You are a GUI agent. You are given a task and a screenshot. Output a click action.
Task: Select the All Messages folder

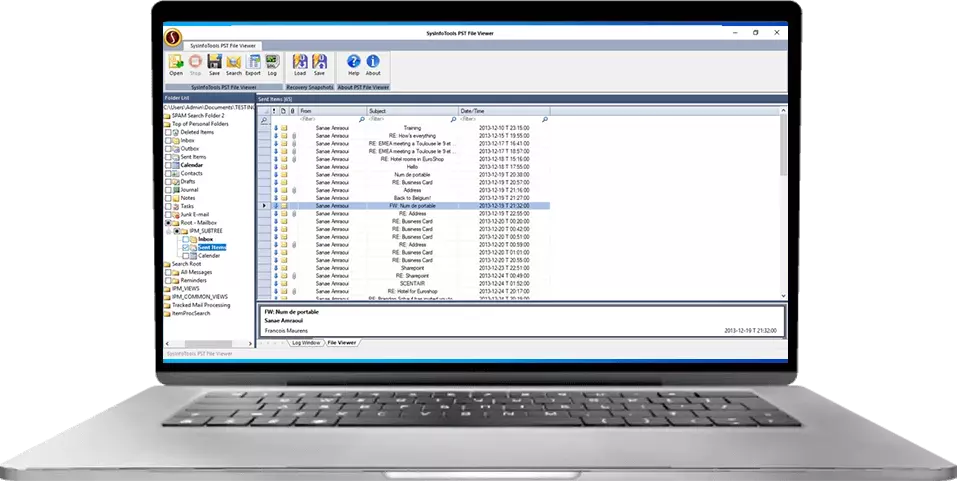point(196,272)
